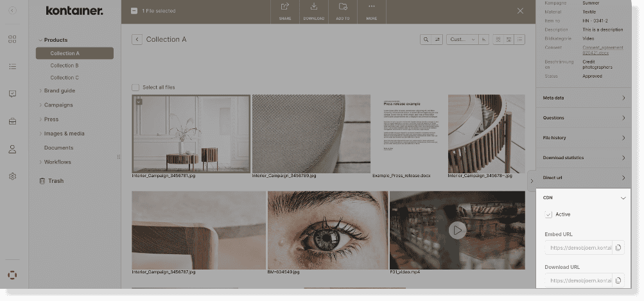Open the Interior_Campaign_3456787.jpg thumbnail

[x=199, y=230]
